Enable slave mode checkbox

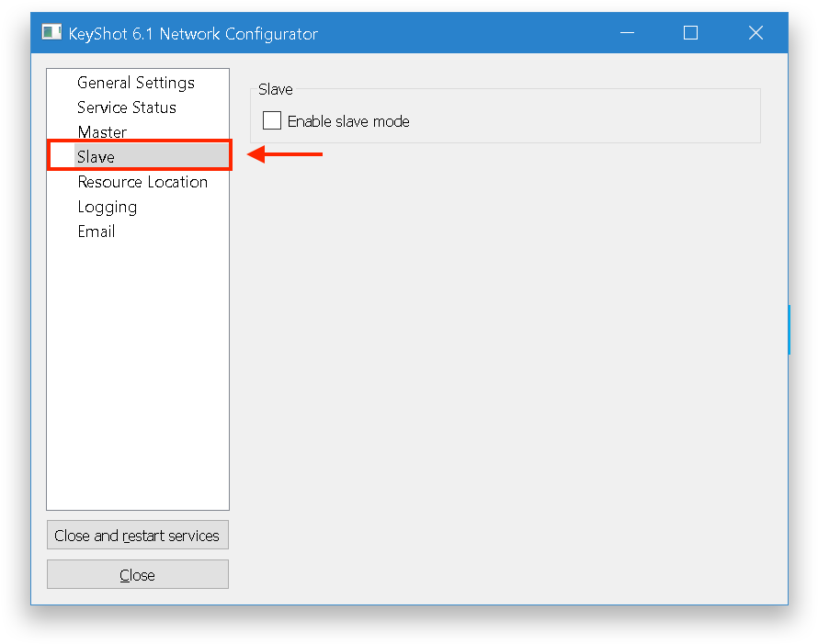point(272,121)
